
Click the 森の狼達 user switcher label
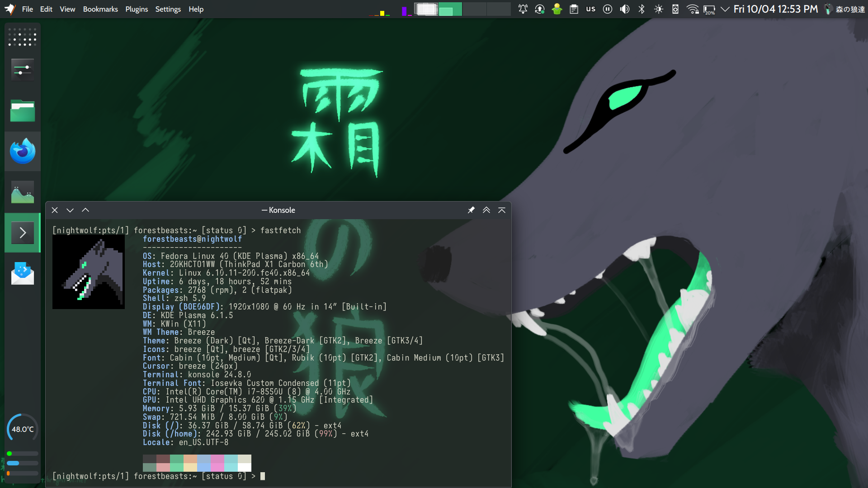point(850,9)
